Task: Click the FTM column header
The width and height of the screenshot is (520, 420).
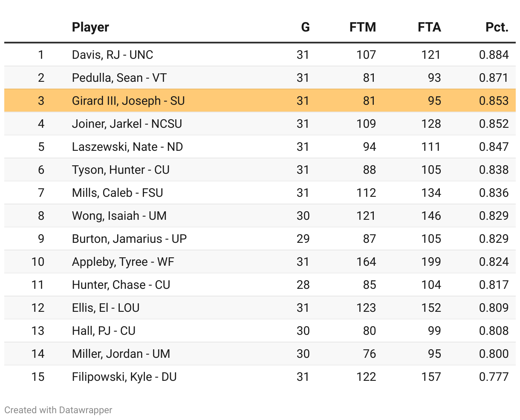Action: tap(362, 27)
